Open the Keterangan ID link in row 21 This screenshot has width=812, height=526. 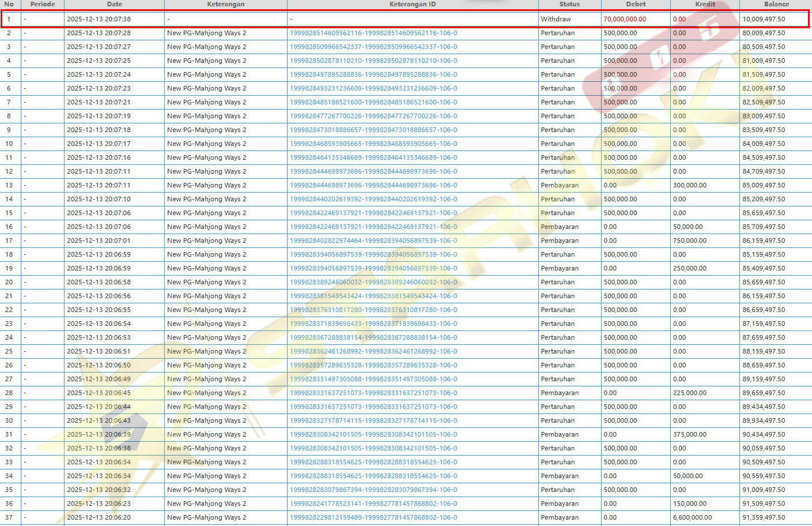click(x=373, y=296)
